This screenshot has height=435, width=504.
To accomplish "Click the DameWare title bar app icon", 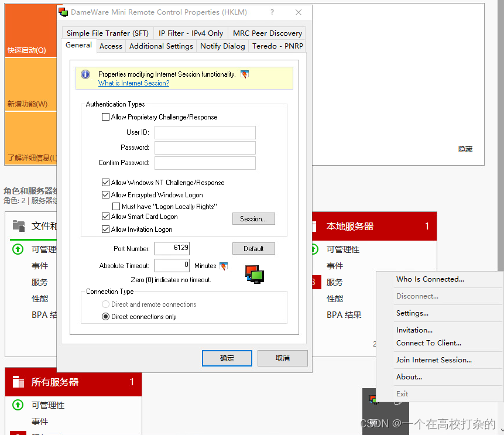I will pos(63,12).
